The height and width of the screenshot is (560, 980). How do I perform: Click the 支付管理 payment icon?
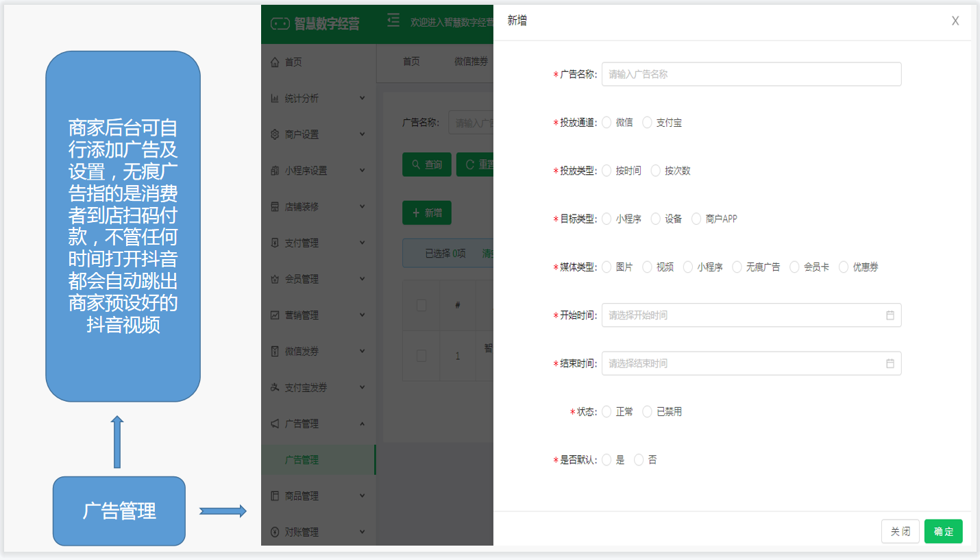click(x=274, y=243)
